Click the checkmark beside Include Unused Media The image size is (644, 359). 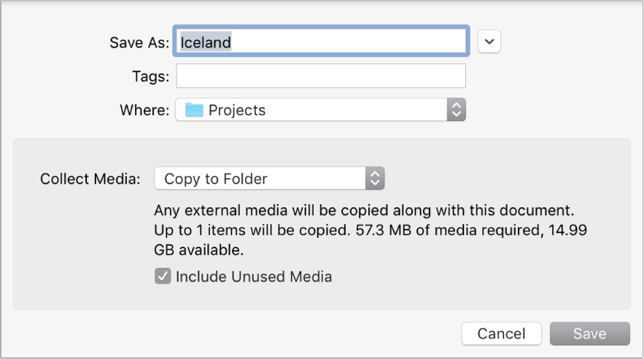tap(162, 277)
